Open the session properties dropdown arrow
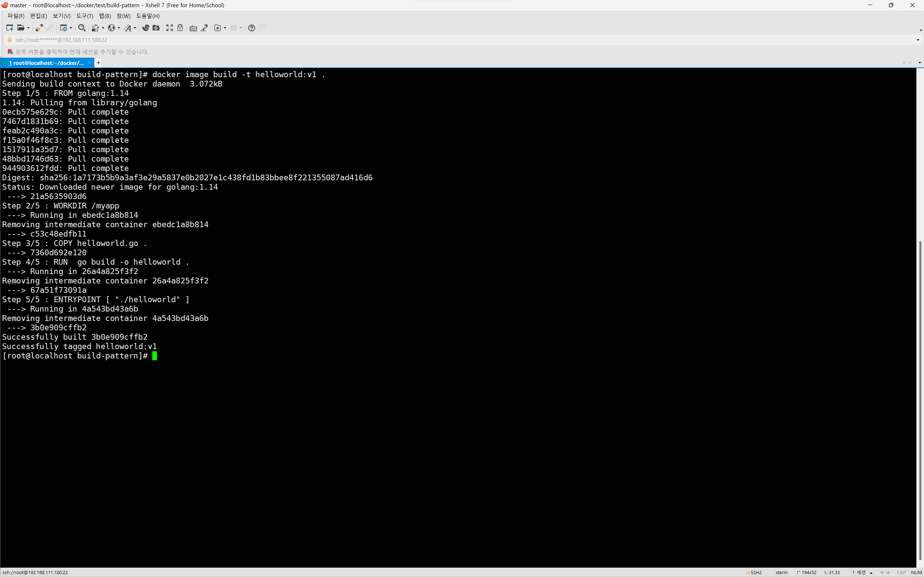This screenshot has height=577, width=924. pyautogui.click(x=71, y=28)
